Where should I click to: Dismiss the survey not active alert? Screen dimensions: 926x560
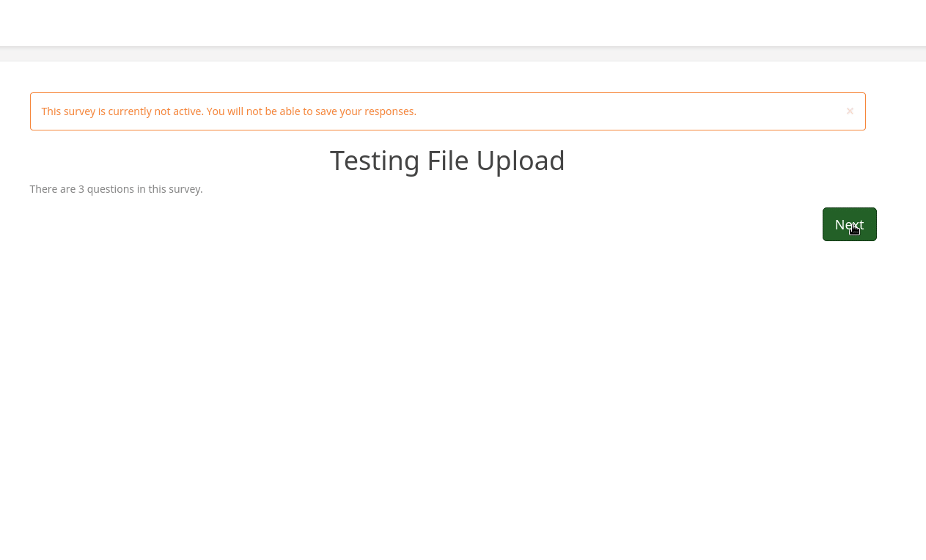850,111
